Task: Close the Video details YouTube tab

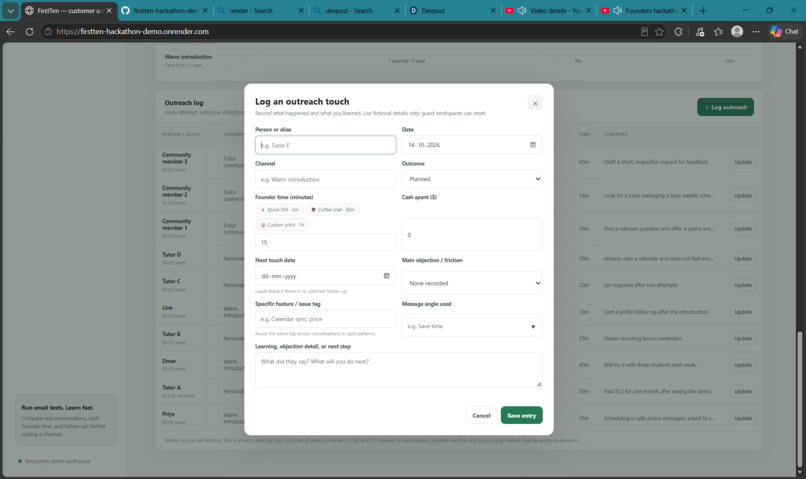Action: click(589, 10)
